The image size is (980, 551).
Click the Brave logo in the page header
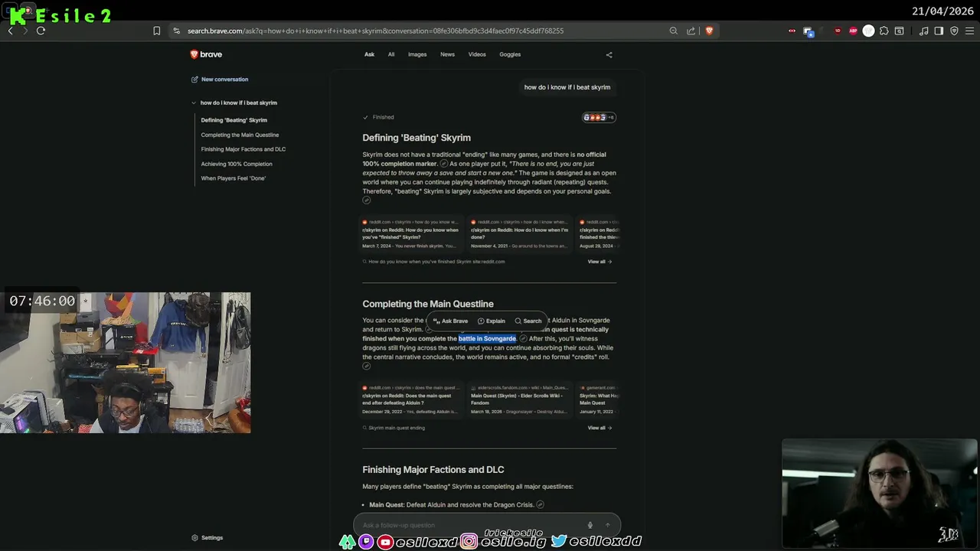(206, 54)
